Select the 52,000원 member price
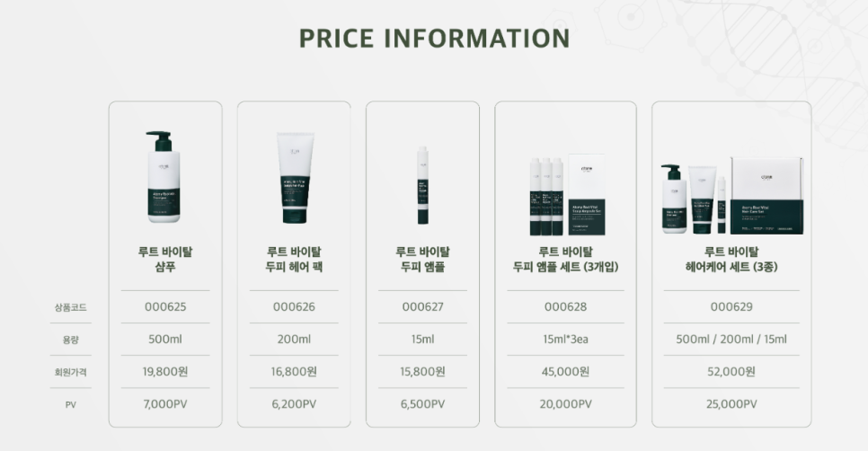 click(731, 371)
